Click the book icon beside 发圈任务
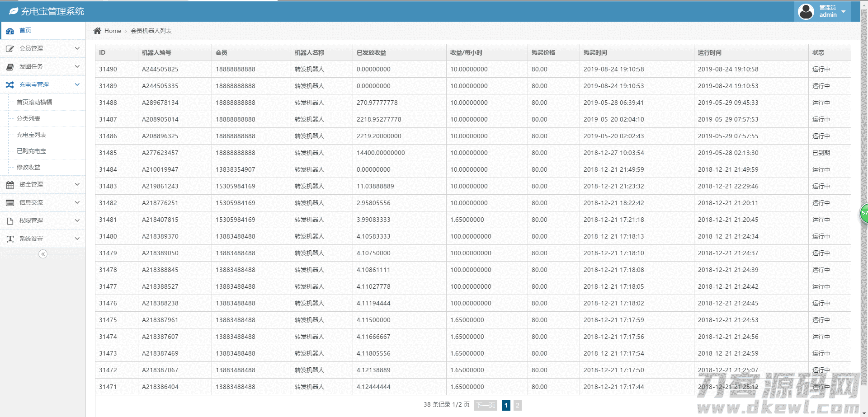The image size is (868, 417). click(x=10, y=67)
